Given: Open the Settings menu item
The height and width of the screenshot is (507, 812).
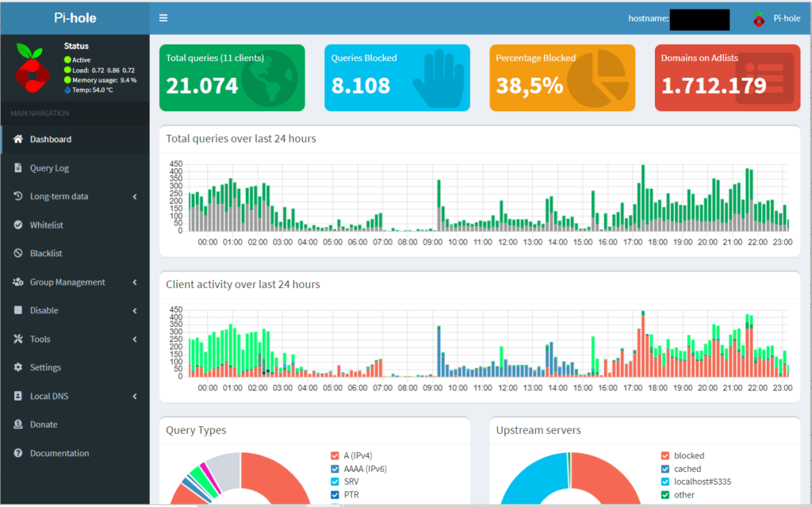Looking at the screenshot, I should [75, 367].
